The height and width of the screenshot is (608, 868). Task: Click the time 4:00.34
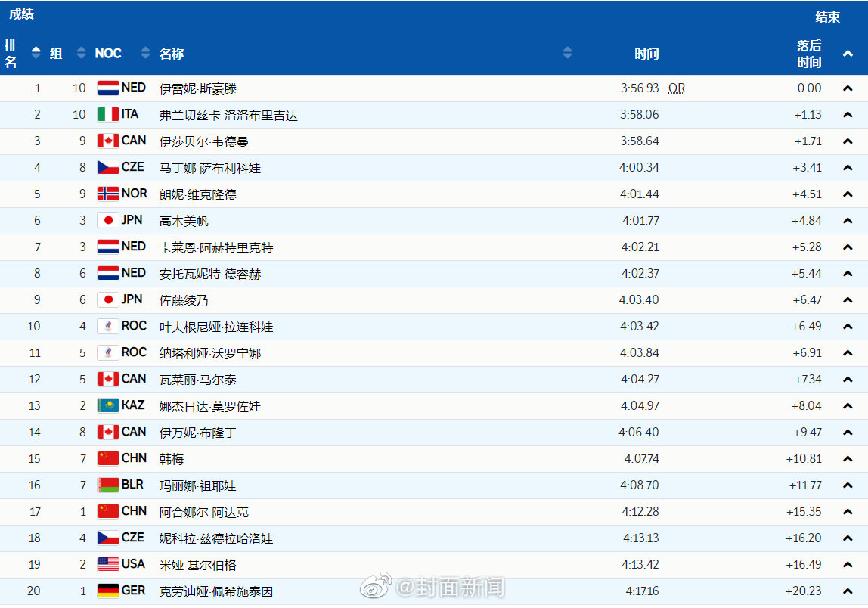point(639,167)
